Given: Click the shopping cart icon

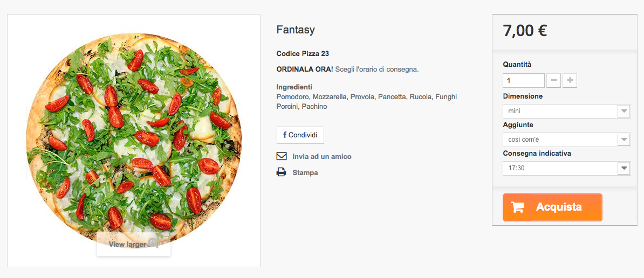Looking at the screenshot, I should click(x=517, y=207).
